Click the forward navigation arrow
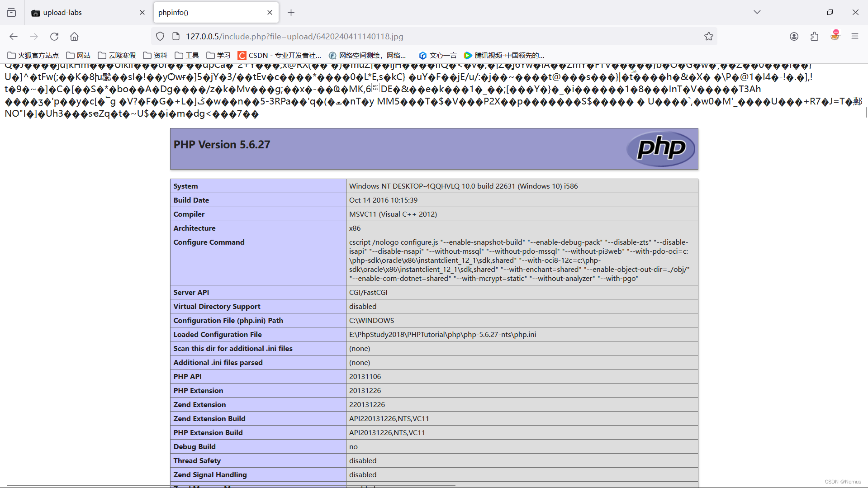Image resolution: width=868 pixels, height=488 pixels. click(x=34, y=37)
